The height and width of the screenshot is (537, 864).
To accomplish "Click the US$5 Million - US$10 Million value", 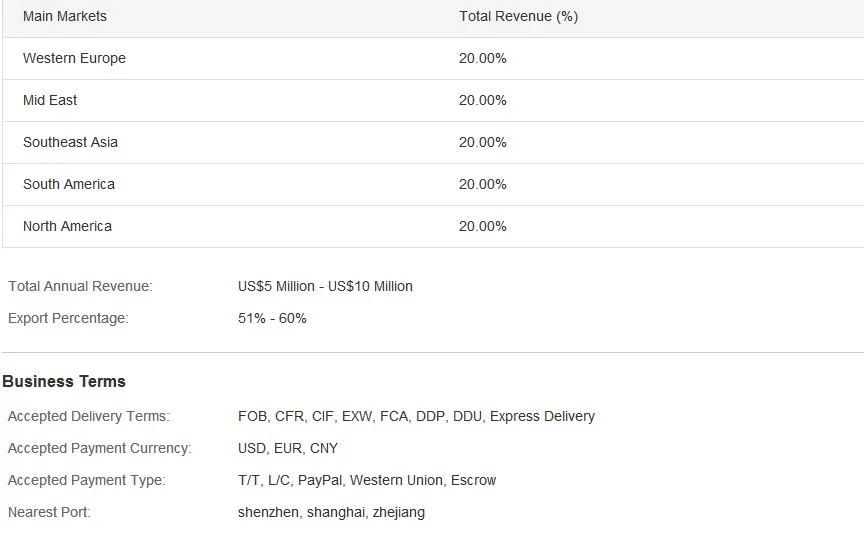I will point(325,286).
